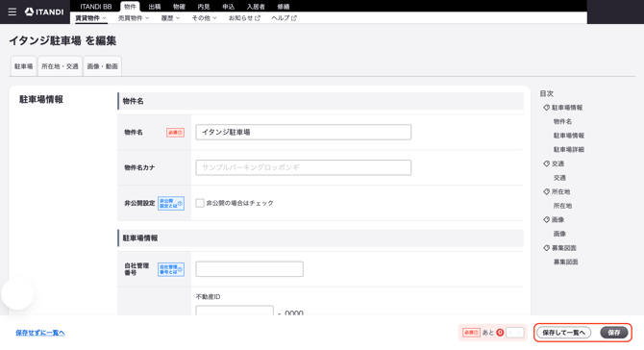Viewport: 644px width, 350px height.
Task: Click the ITANDI logo
Action: tap(44, 12)
